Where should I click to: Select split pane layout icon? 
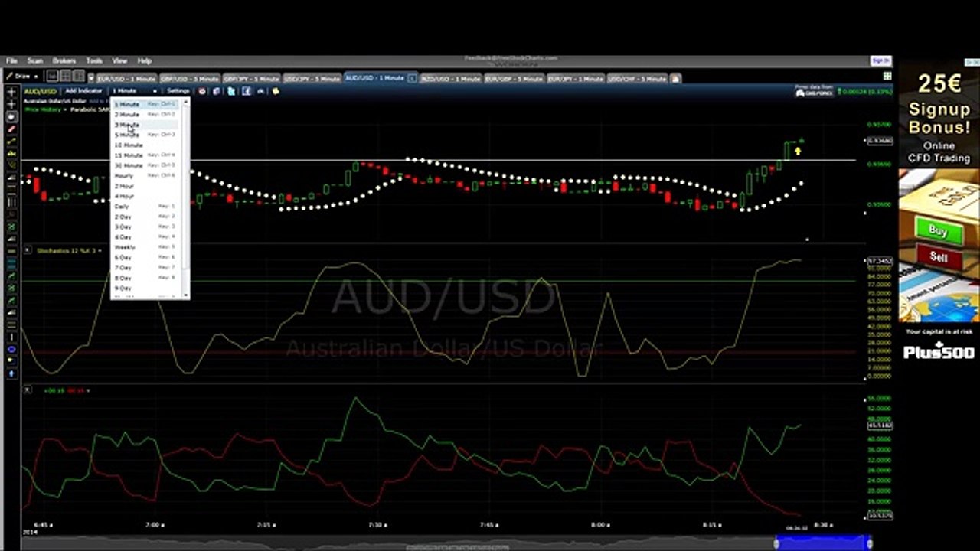pos(78,77)
